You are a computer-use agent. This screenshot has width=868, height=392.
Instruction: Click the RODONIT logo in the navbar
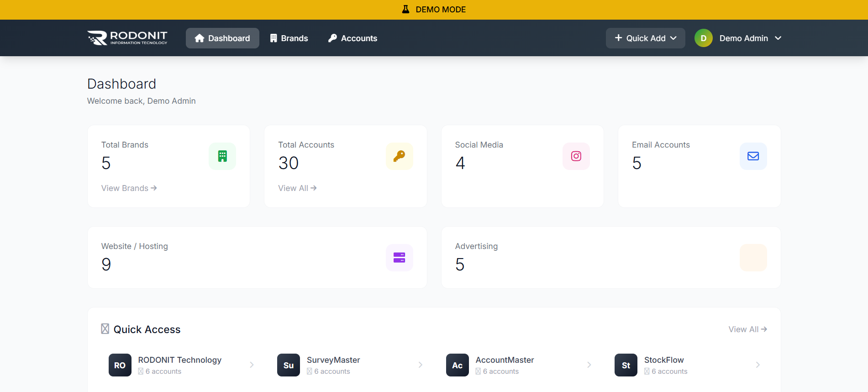(127, 38)
